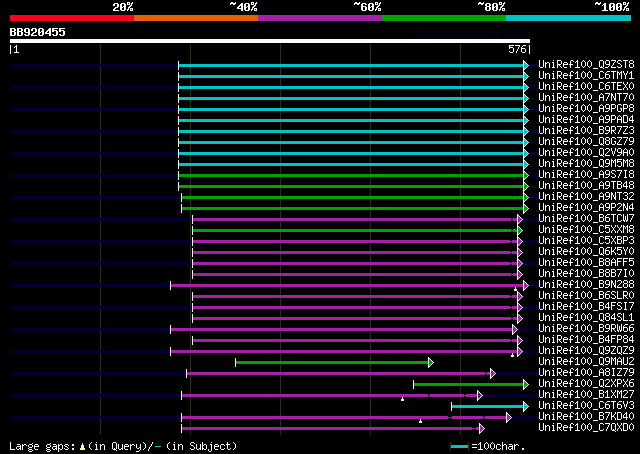Click the cyan alignment bar of Q9ZST8
Viewport: 640px width, 454px height.
[x=351, y=65]
